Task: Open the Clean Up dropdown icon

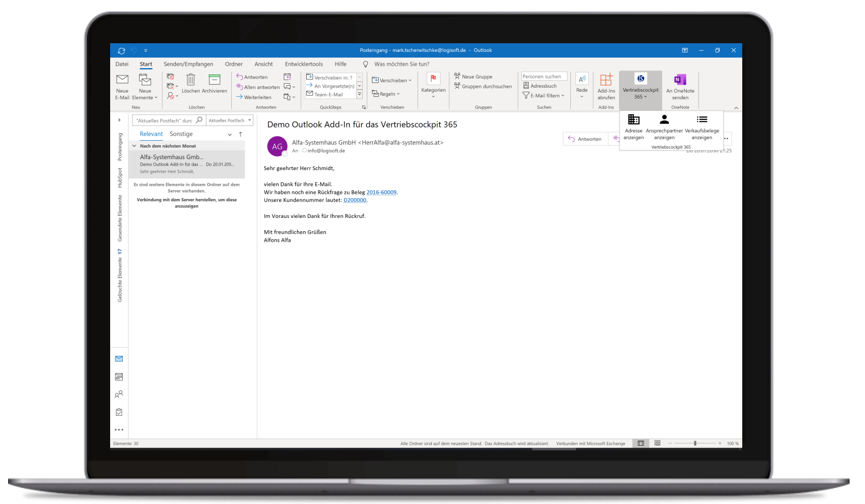Action: coord(172,86)
